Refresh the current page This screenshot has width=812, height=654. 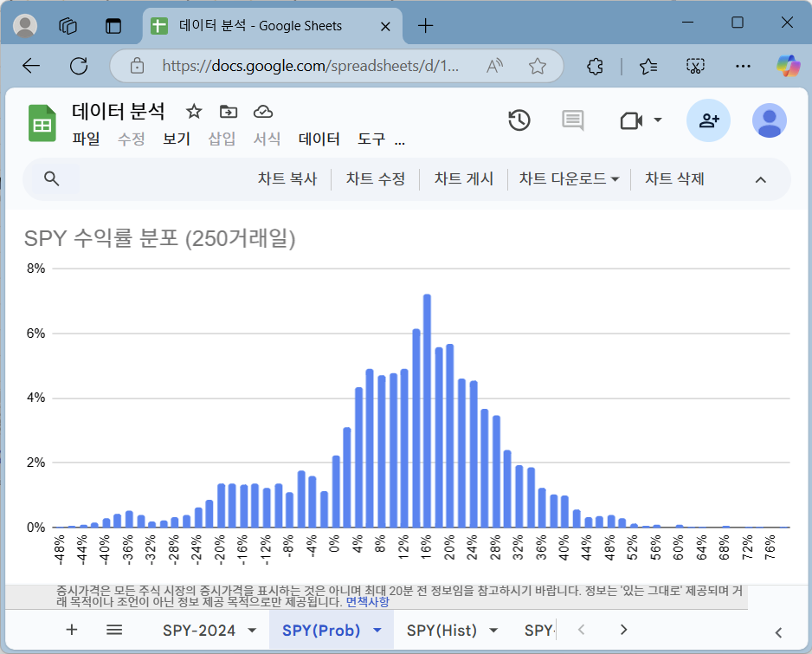[x=79, y=66]
